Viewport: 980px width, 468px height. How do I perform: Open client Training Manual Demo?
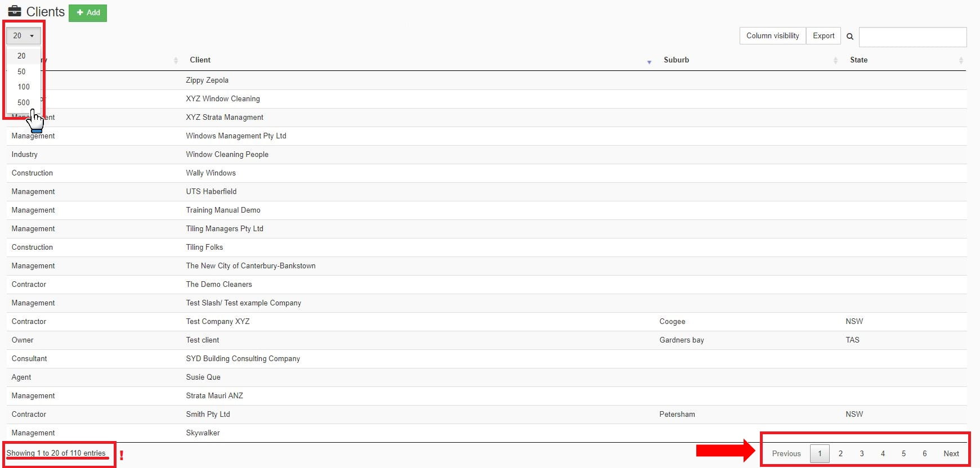tap(223, 210)
